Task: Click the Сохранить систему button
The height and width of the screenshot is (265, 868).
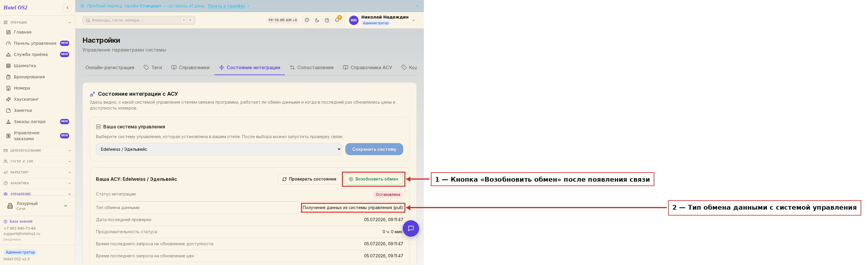Action: (x=374, y=149)
